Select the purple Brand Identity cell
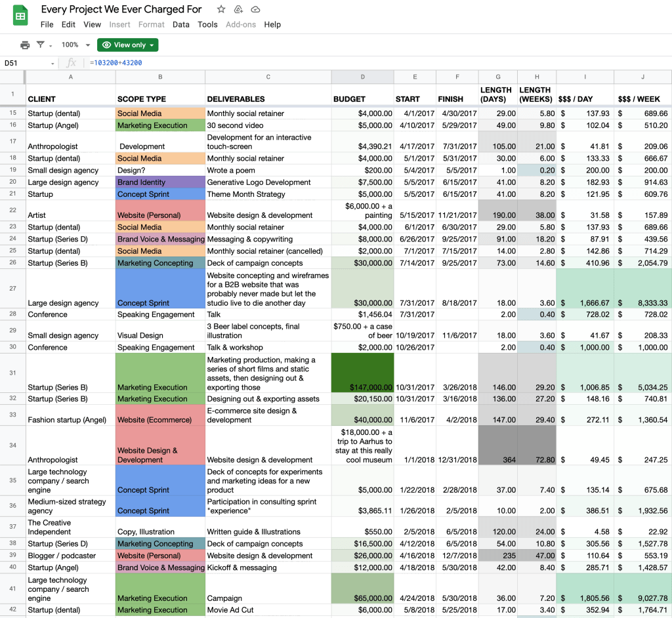The image size is (672, 618). click(160, 182)
